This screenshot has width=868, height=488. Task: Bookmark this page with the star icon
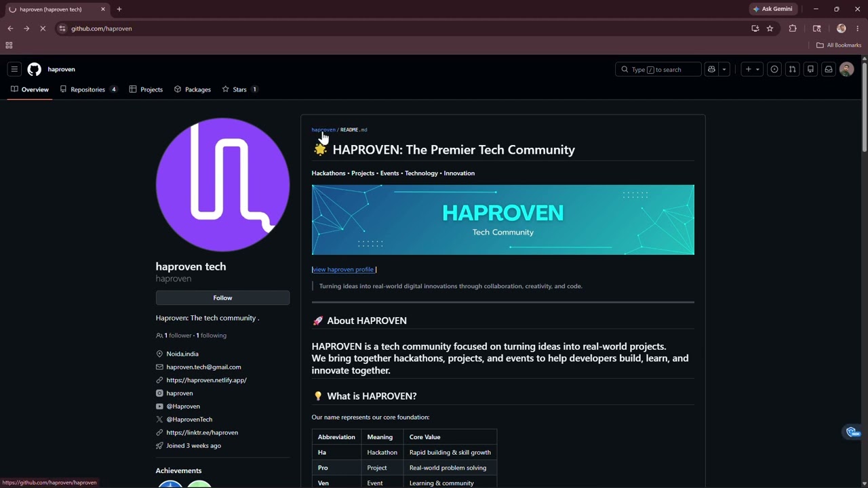point(770,28)
